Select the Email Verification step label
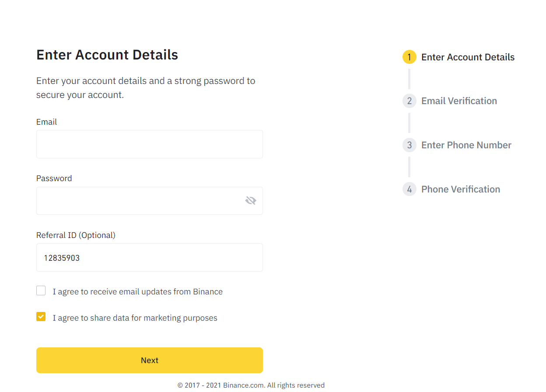This screenshot has height=392, width=546. coord(459,101)
